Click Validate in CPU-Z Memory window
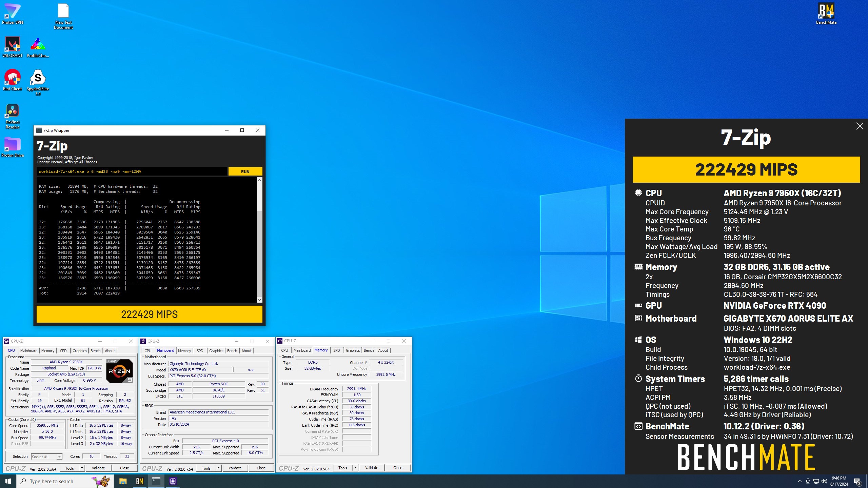Viewport: 868px width, 488px height. 372,468
